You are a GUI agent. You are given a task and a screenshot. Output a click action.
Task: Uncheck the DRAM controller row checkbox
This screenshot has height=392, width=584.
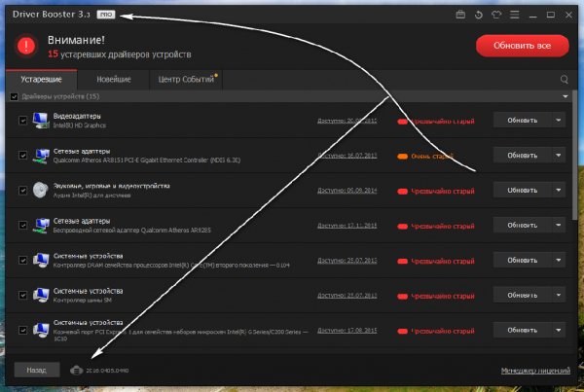(22, 261)
